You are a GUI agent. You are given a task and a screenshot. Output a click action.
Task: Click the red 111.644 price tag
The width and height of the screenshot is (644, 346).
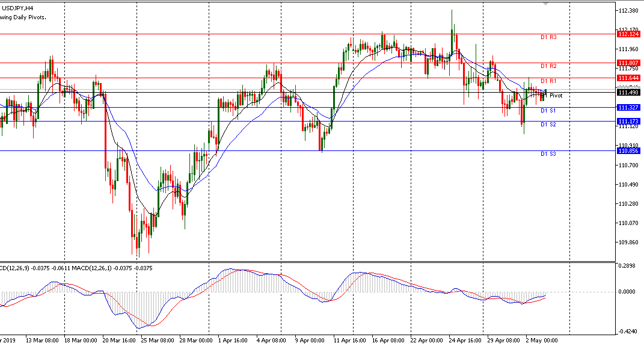628,78
